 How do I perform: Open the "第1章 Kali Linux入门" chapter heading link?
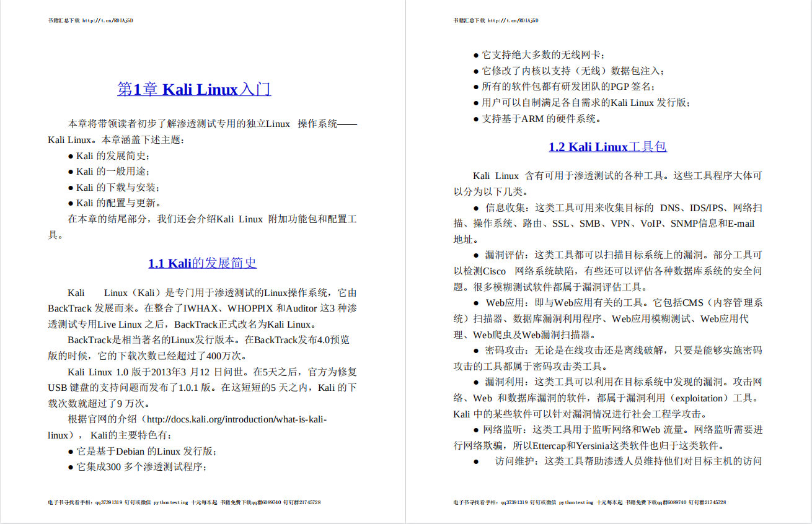pos(194,88)
